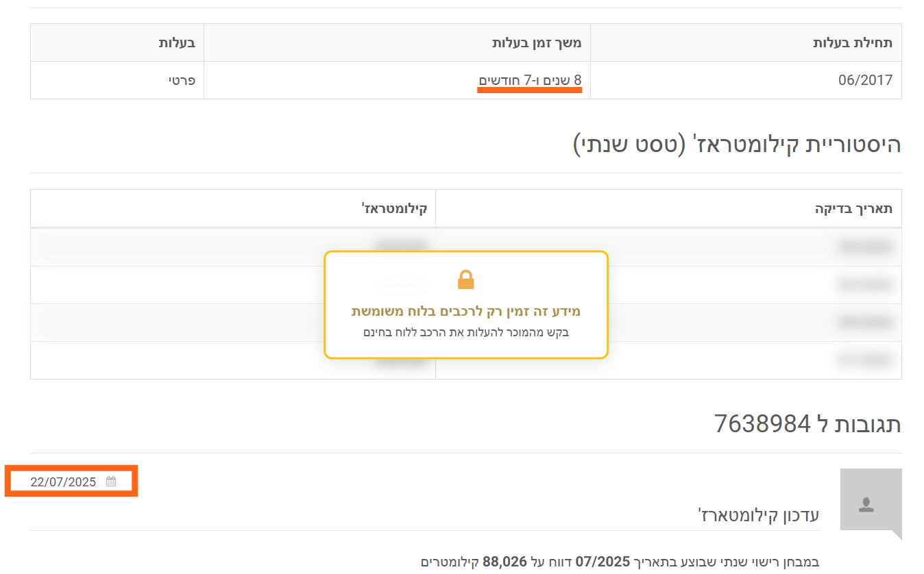Click the משך זמן בעלות column header
The width and height of the screenshot is (924, 574).
[537, 42]
